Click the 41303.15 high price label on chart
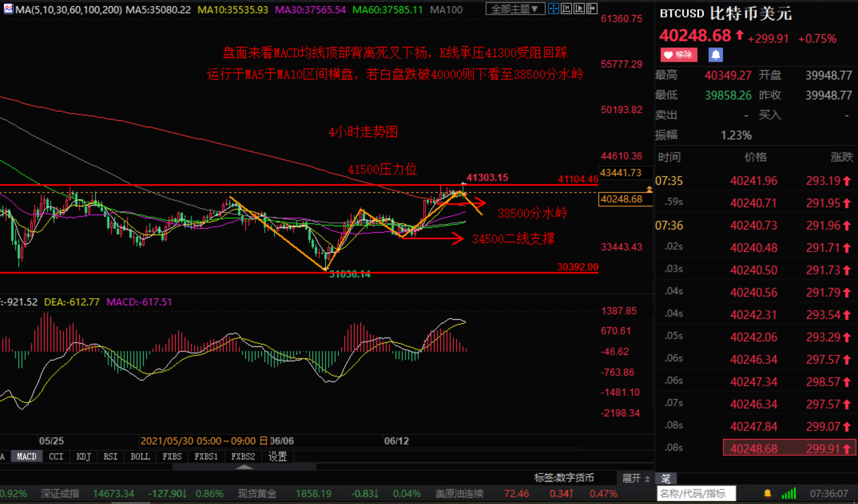 [x=487, y=178]
